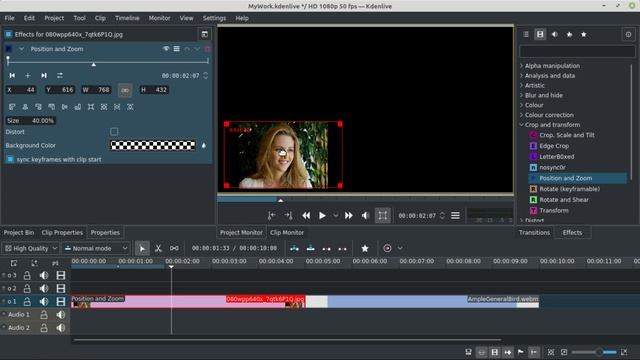The width and height of the screenshot is (640, 360).
Task: Activate the selection arrow tool
Action: coord(142,248)
